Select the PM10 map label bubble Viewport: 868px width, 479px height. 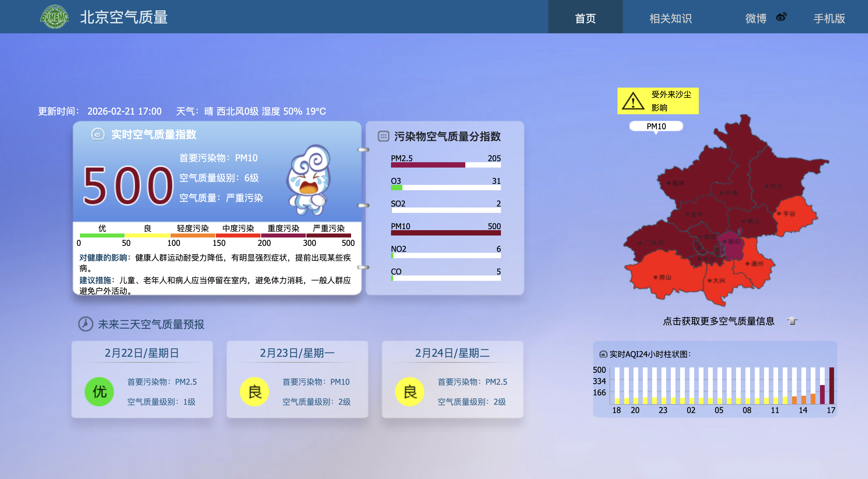(656, 126)
